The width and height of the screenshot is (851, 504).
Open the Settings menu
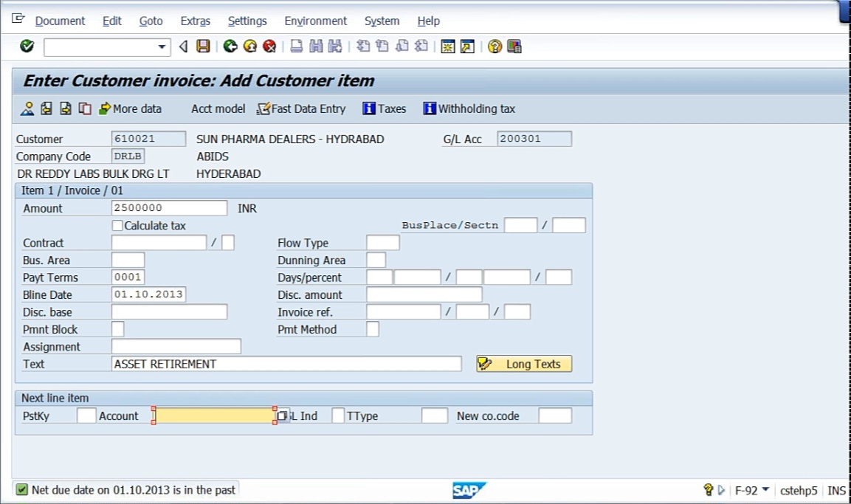(x=247, y=21)
